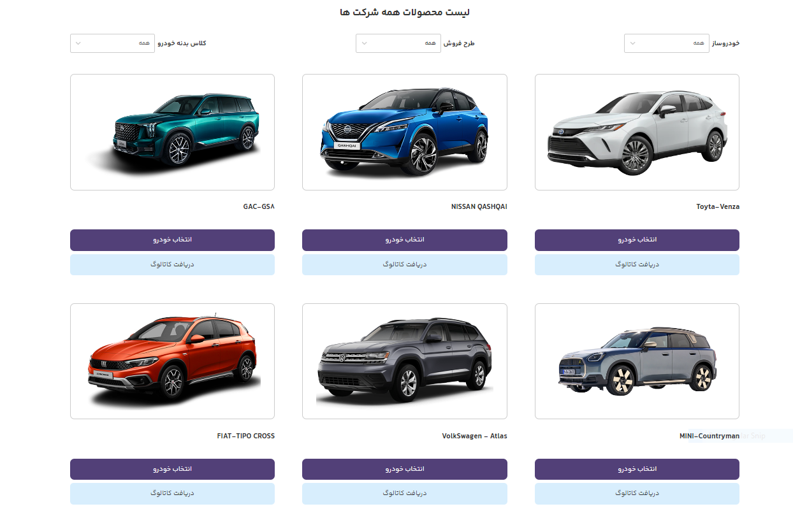Click انتخاب خودرو under NISSAN QASHQAI

[x=405, y=240]
